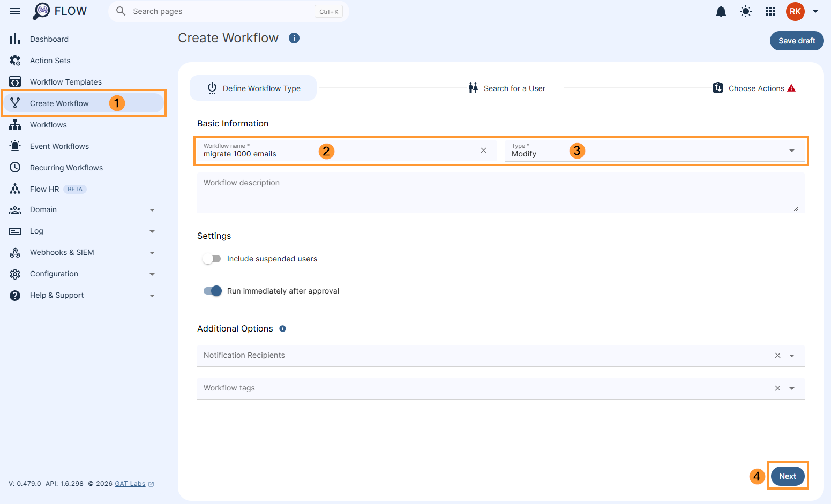
Task: Toggle the light/dark theme sun icon
Action: point(746,11)
